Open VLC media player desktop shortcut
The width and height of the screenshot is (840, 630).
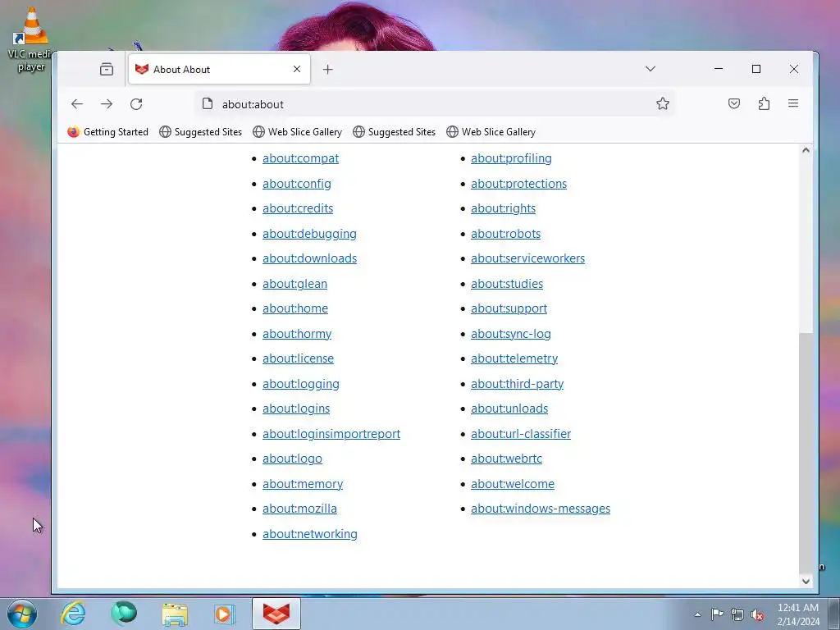click(30, 40)
